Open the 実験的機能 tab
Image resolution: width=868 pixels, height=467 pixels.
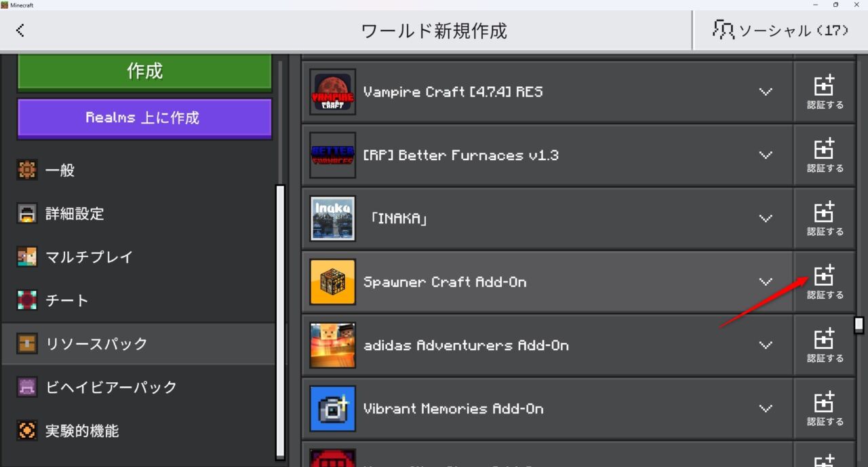(x=138, y=431)
